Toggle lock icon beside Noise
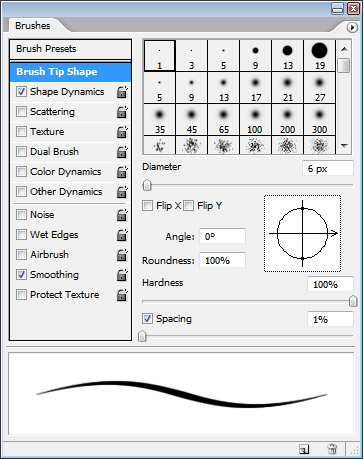Viewport: 364px width, 459px height. (x=122, y=215)
